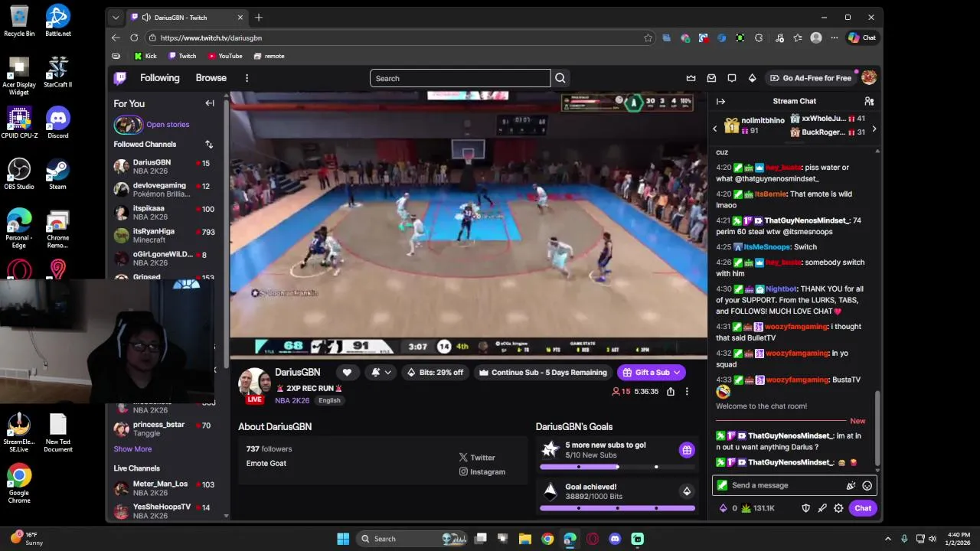Open Instagram social link
This screenshot has width=980, height=551.
pyautogui.click(x=482, y=472)
